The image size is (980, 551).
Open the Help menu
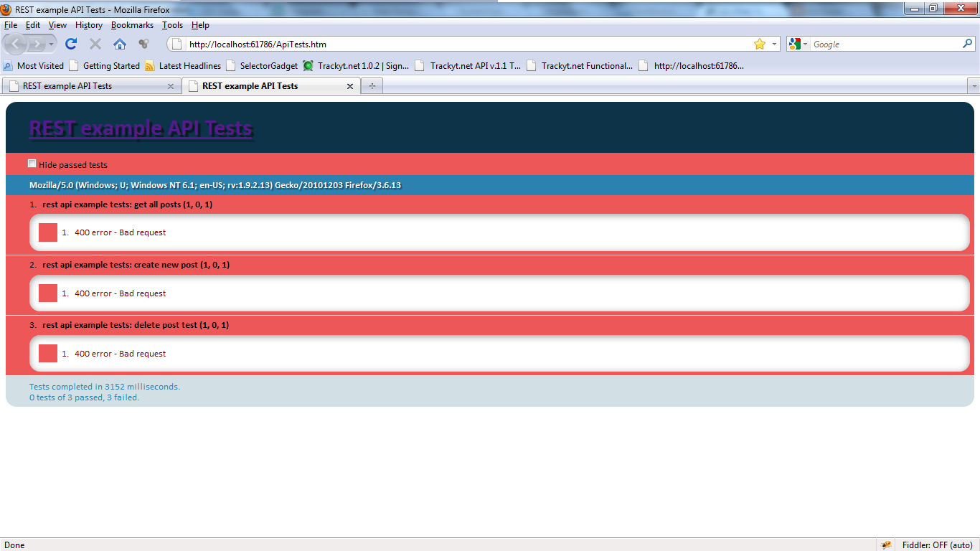click(x=200, y=25)
